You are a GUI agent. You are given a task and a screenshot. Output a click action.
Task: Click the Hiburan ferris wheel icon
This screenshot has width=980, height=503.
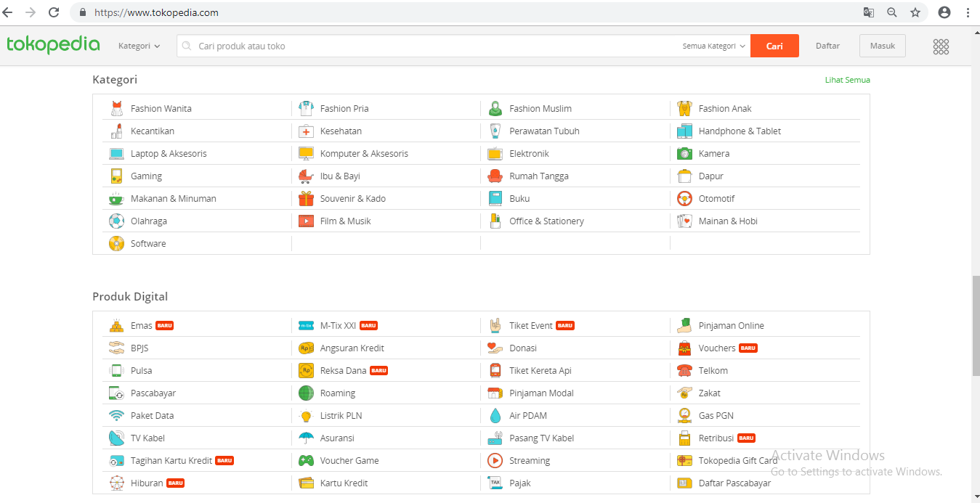click(116, 483)
